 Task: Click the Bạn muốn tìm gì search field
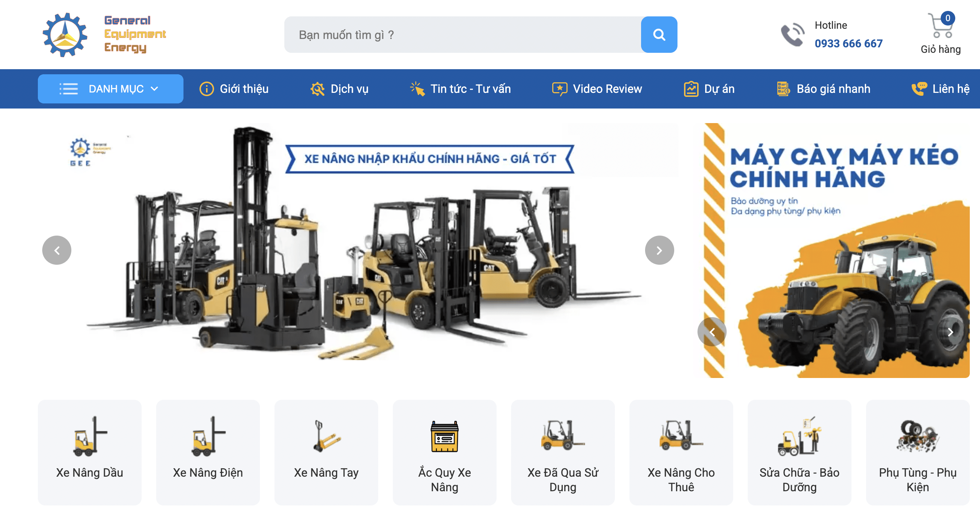pos(463,35)
